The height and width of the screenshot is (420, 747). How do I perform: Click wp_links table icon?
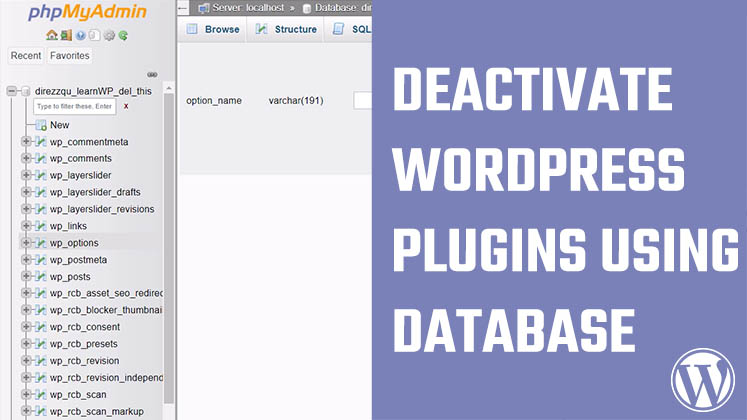(41, 226)
